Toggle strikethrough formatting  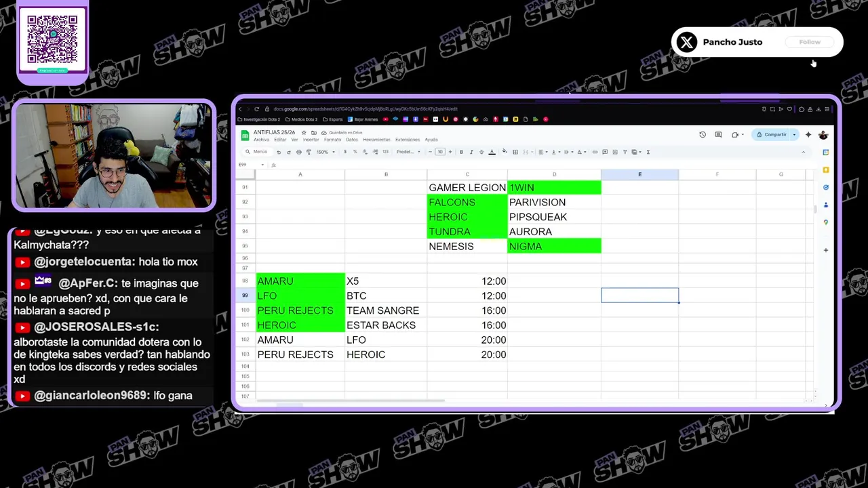[x=481, y=152]
